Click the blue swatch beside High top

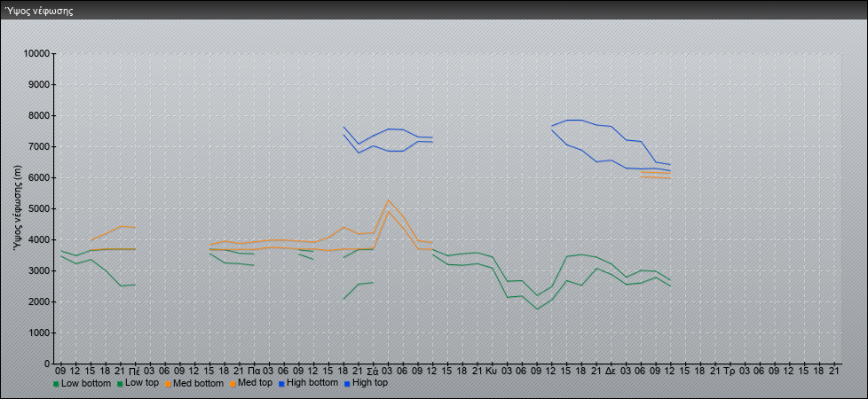pos(345,383)
